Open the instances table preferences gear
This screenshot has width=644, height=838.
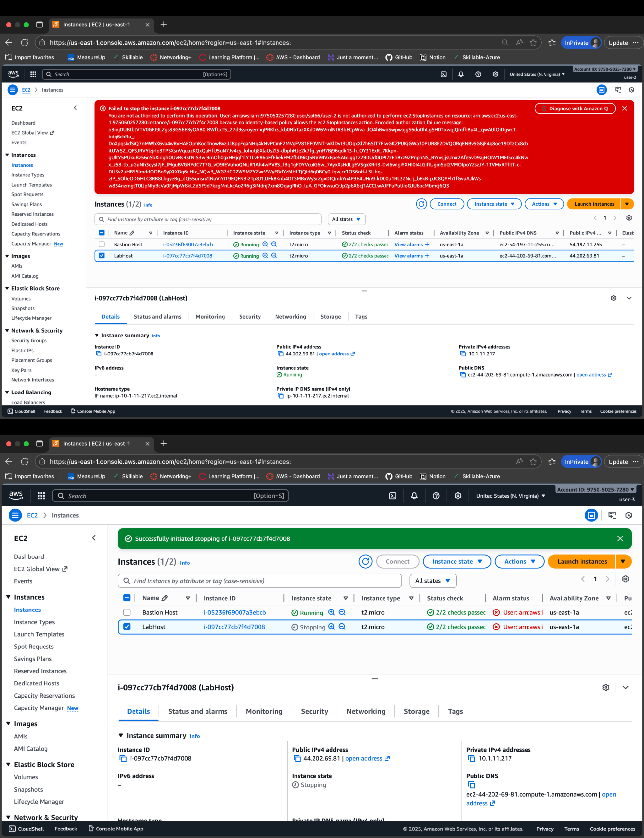coord(629,218)
